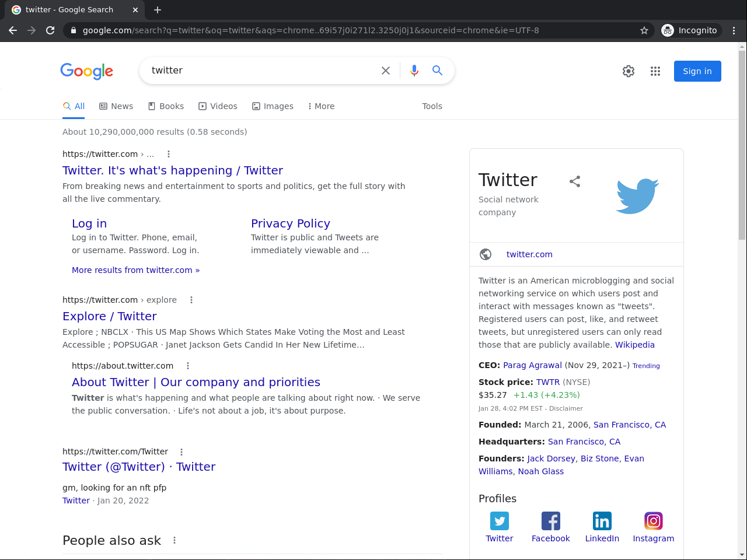Click the Sign in button

point(697,71)
